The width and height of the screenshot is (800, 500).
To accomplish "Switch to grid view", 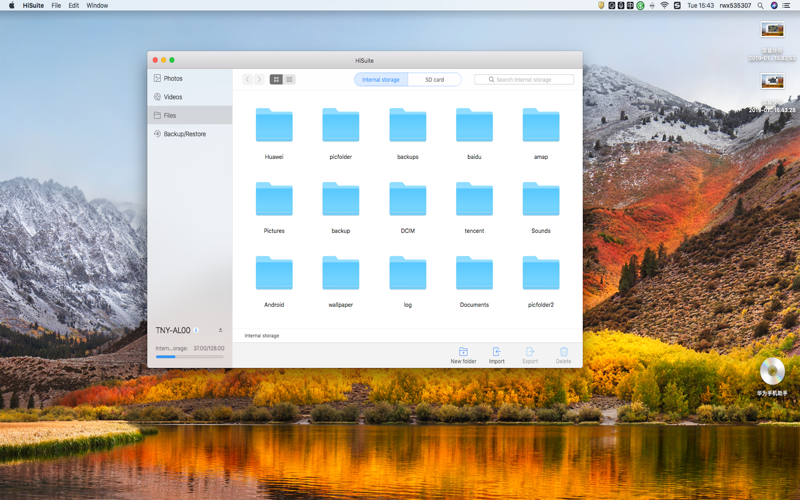I will tap(276, 80).
